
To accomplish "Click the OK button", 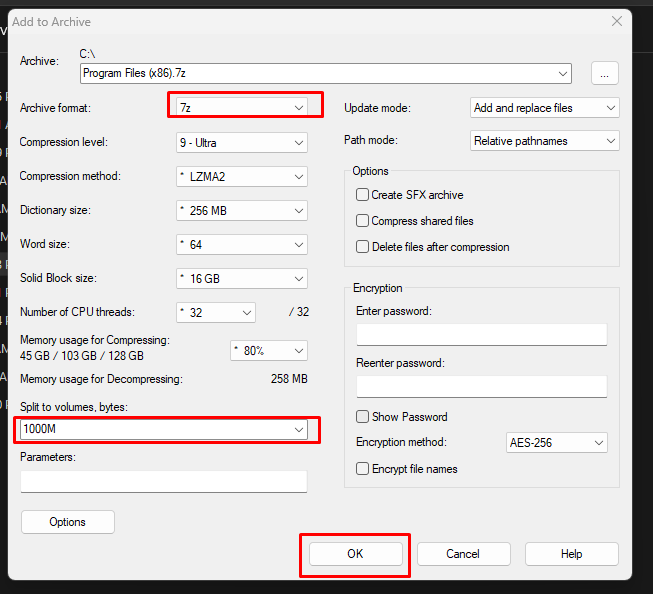I will click(355, 554).
